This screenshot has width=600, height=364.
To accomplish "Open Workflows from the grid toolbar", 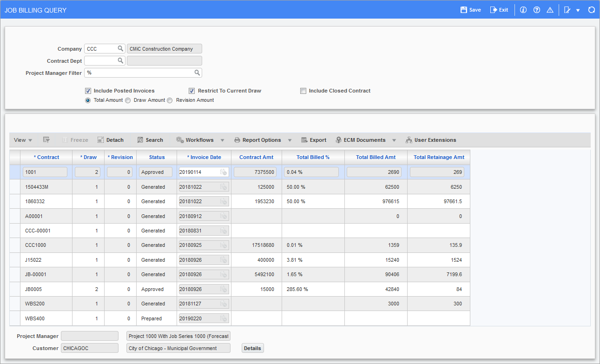I will (x=196, y=139).
